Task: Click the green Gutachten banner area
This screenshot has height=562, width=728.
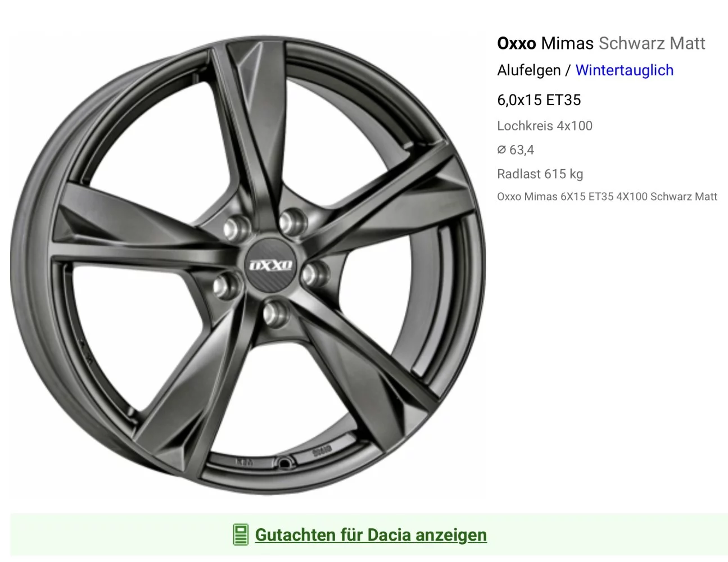Action: click(x=369, y=534)
